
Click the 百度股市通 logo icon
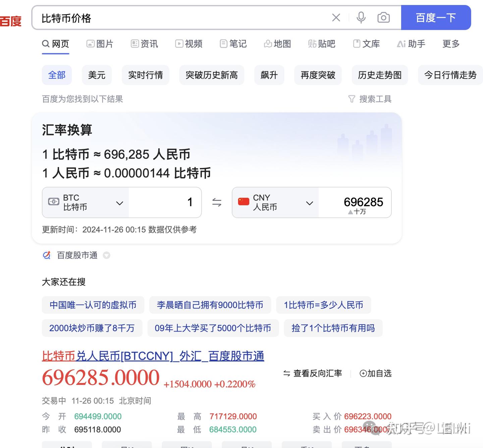(47, 255)
